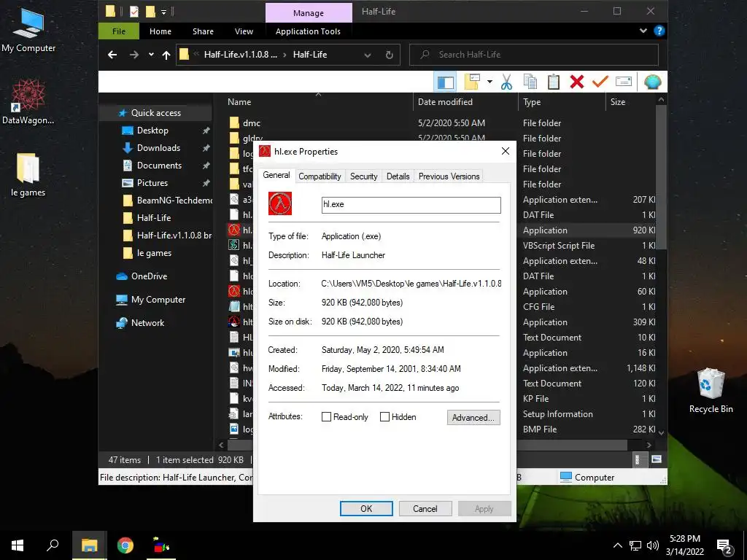
Task: Open the Share ribbon tab
Action: click(203, 31)
